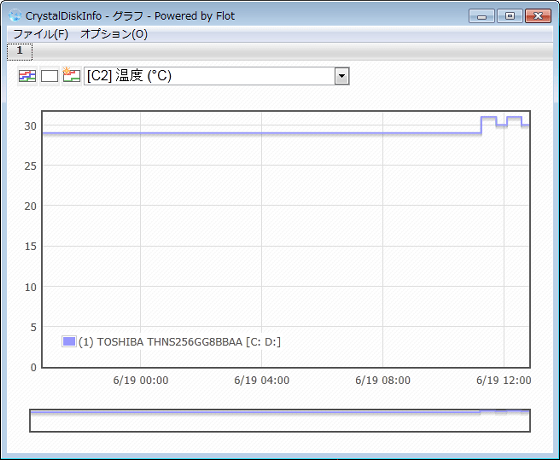Click the 6/19 00:00 axis label

point(141,380)
